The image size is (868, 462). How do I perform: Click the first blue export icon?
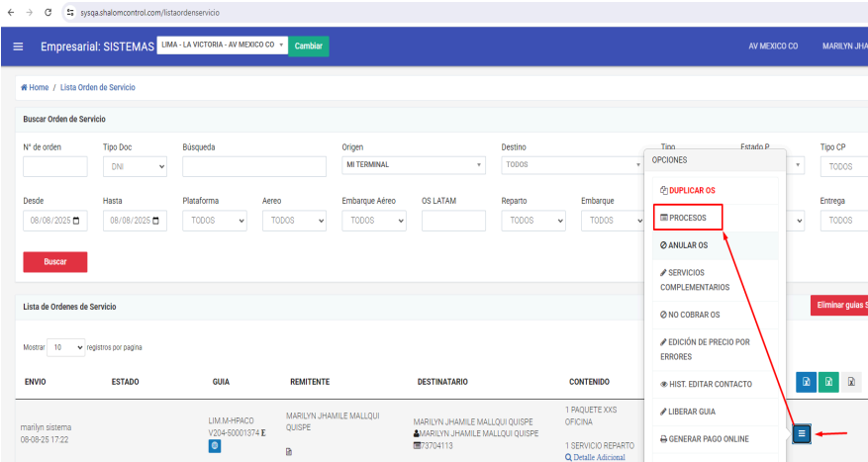point(807,383)
